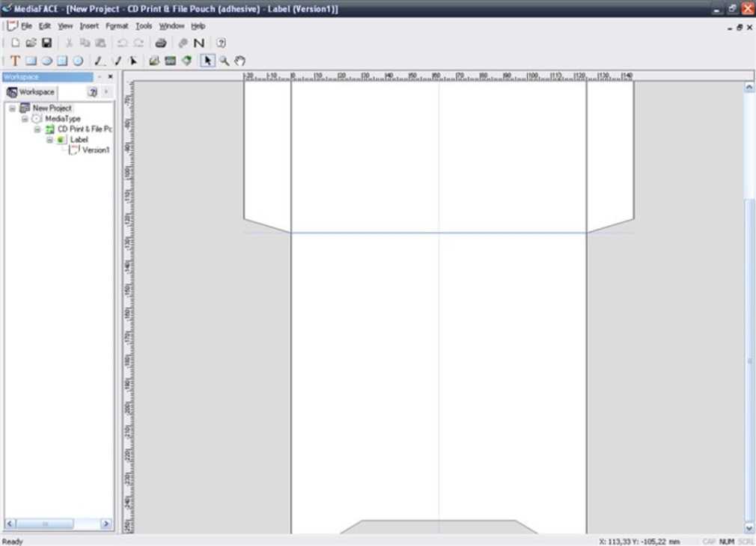Click the vertical scrollbar down arrow
This screenshot has height=546, width=756.
(749, 528)
